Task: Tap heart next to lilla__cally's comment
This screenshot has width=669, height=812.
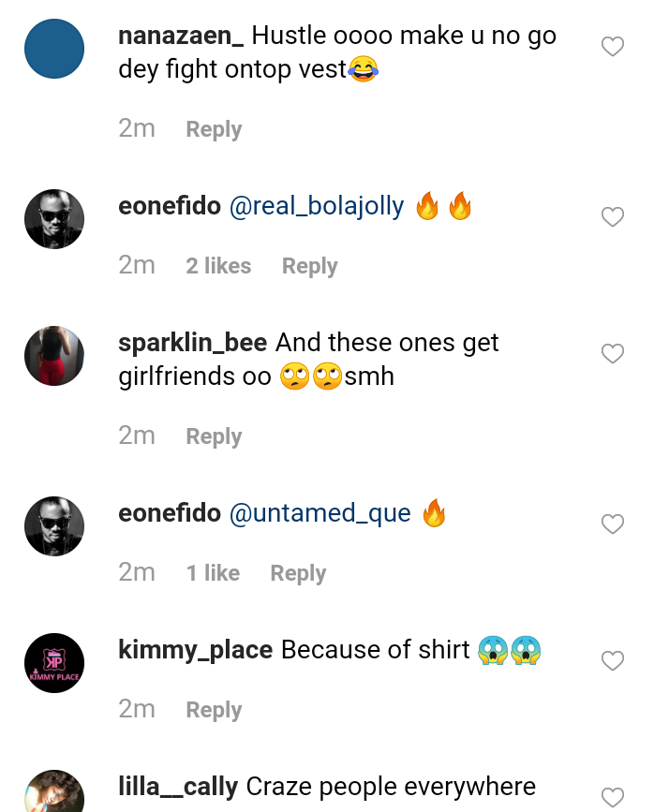Action: 612,797
